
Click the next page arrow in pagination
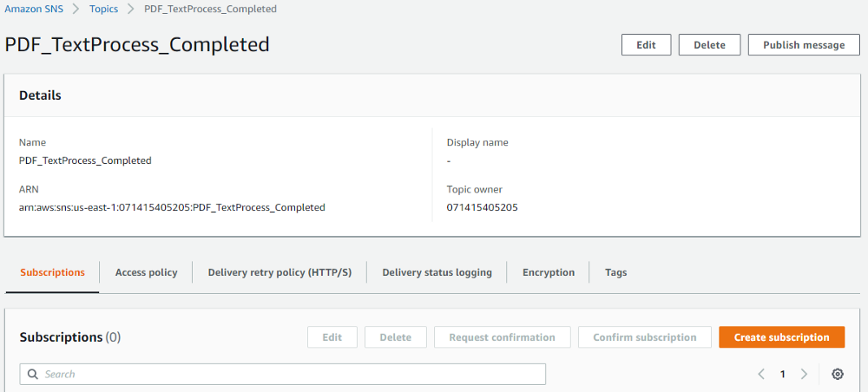pyautogui.click(x=804, y=374)
